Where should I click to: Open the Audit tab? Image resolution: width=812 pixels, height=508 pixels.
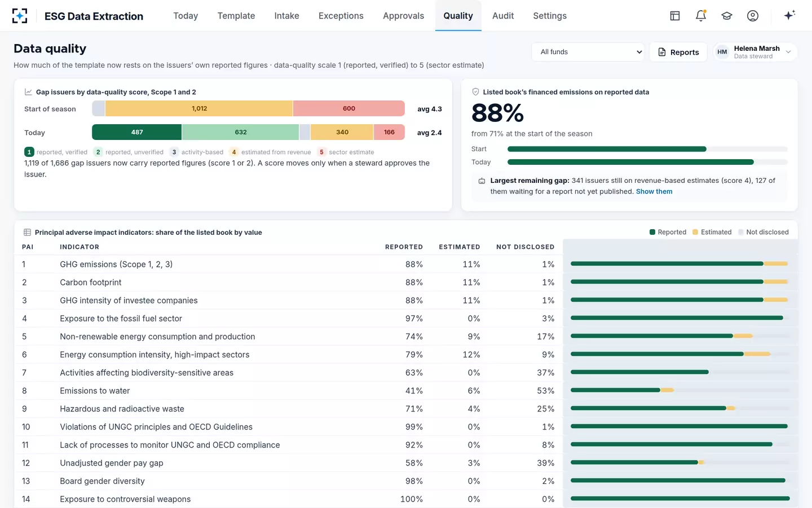coord(503,16)
